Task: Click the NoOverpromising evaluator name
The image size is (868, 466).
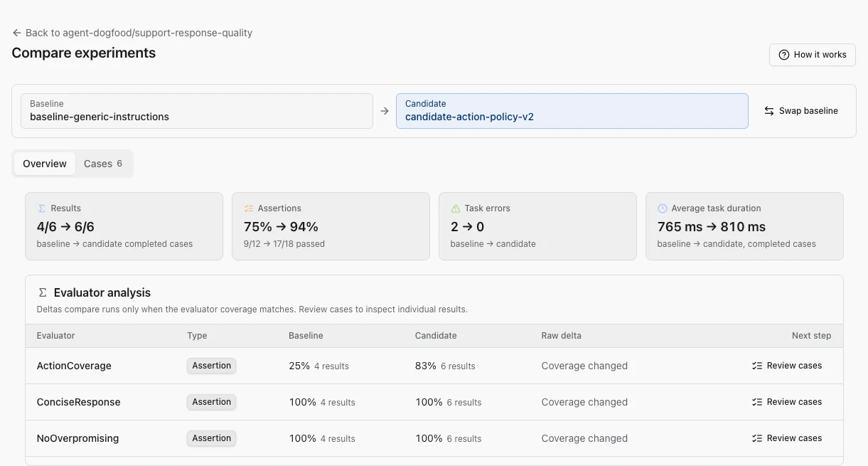Action: [x=77, y=438]
